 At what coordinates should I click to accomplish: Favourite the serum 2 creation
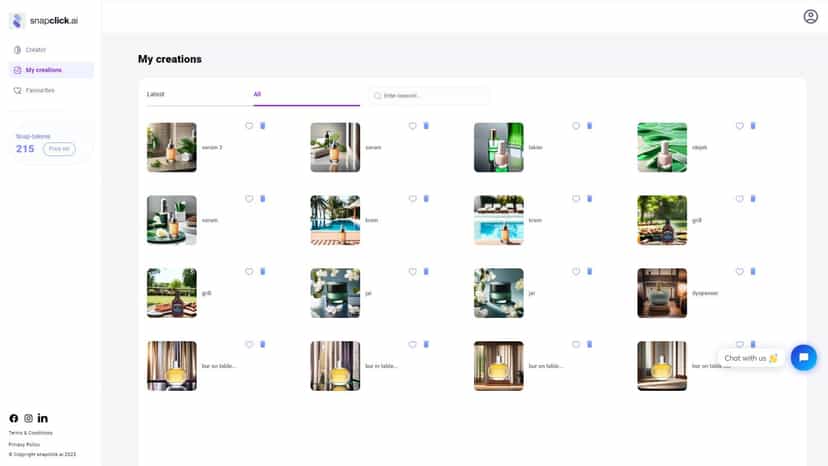pos(249,126)
